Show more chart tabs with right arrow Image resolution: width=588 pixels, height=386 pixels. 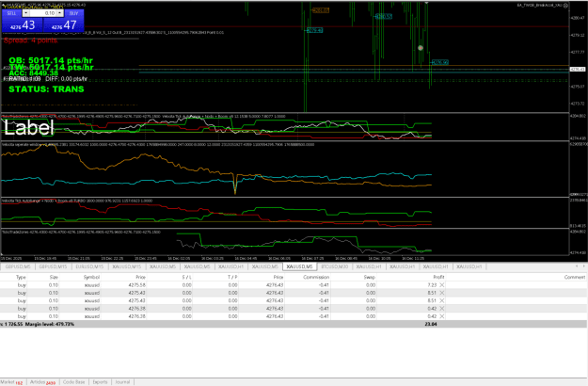(583, 266)
